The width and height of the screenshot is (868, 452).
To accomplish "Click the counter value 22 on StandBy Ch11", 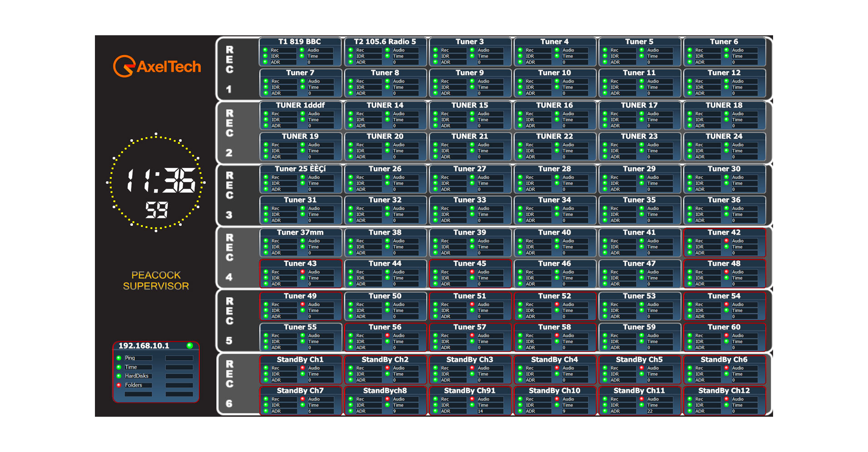I will click(650, 411).
